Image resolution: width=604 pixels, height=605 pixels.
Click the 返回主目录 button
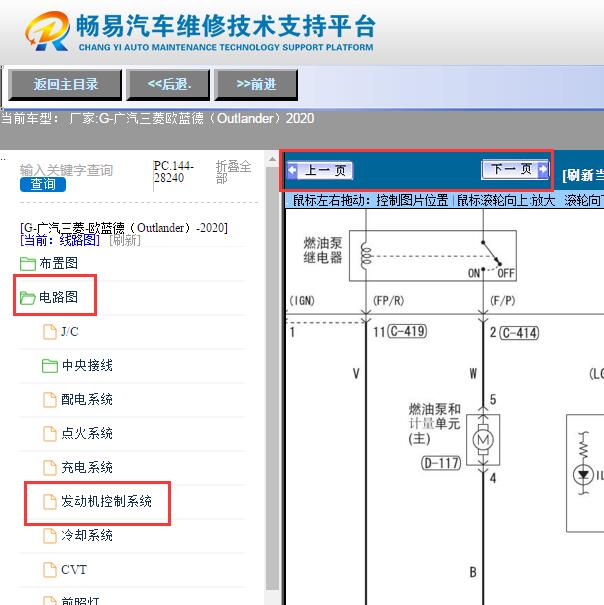point(65,84)
